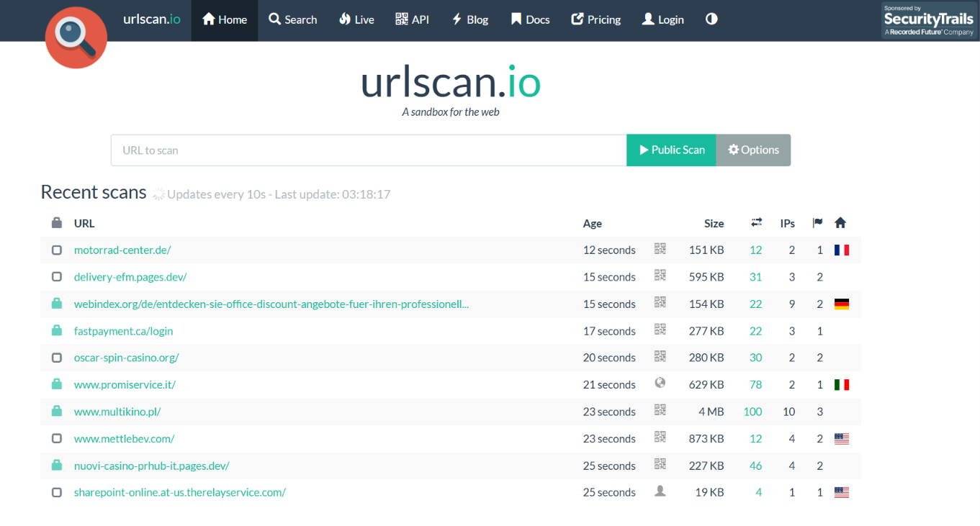Open the Docs page
This screenshot has height=526, width=980.
(530, 20)
